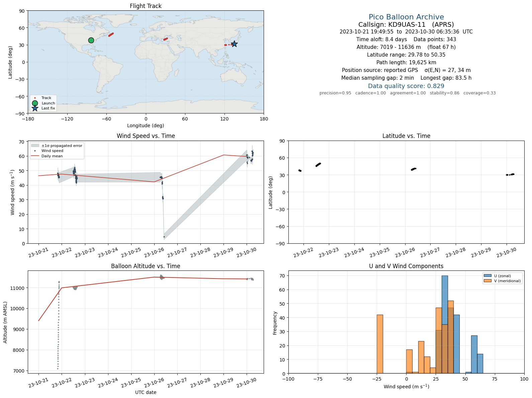Select the Frequency axis label

[275, 323]
